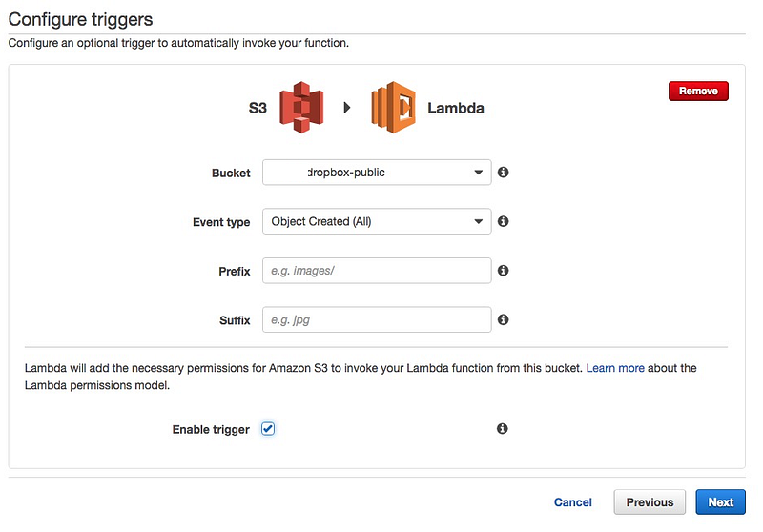Screen dimensions: 763x532
Task: Open the Bucket dropdown
Action: pyautogui.click(x=377, y=173)
